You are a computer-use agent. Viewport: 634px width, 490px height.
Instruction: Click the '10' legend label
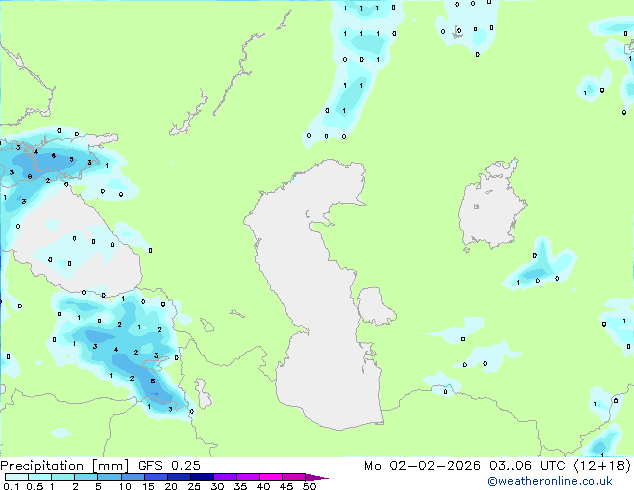click(125, 486)
